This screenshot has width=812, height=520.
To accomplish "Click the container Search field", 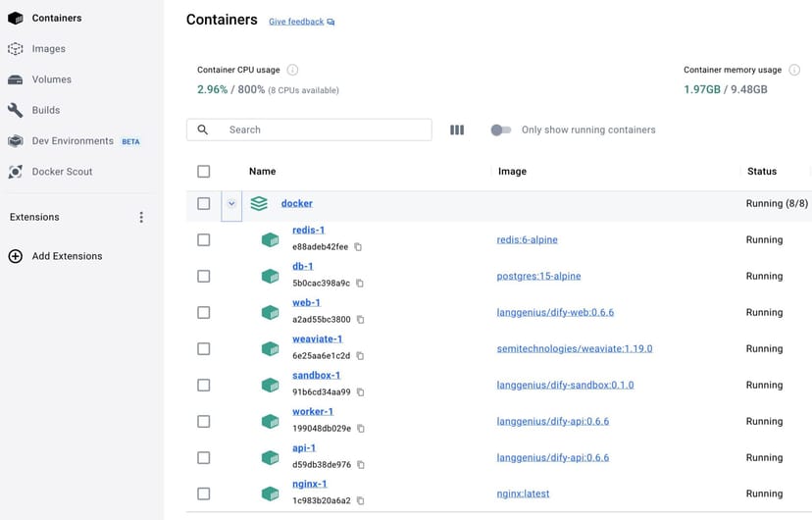I will 324,130.
